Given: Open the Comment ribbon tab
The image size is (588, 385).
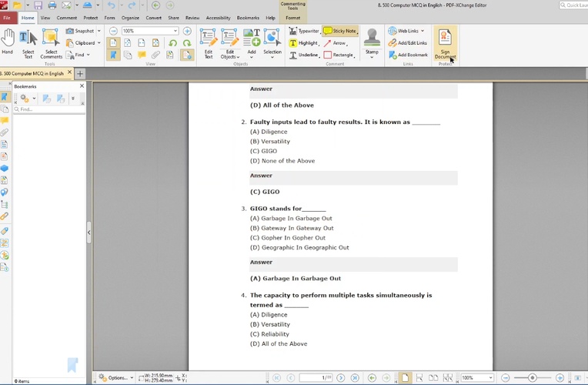Looking at the screenshot, I should pos(67,18).
